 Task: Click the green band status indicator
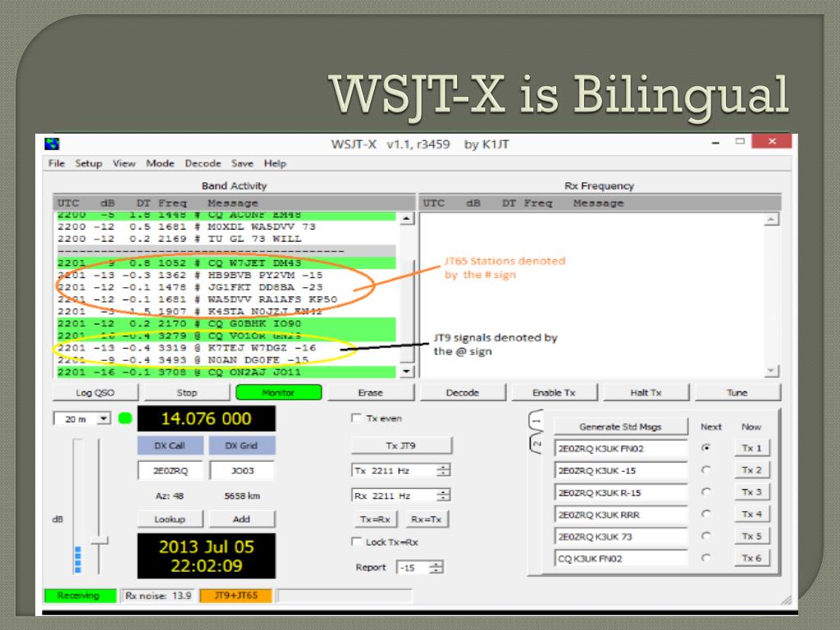125,418
